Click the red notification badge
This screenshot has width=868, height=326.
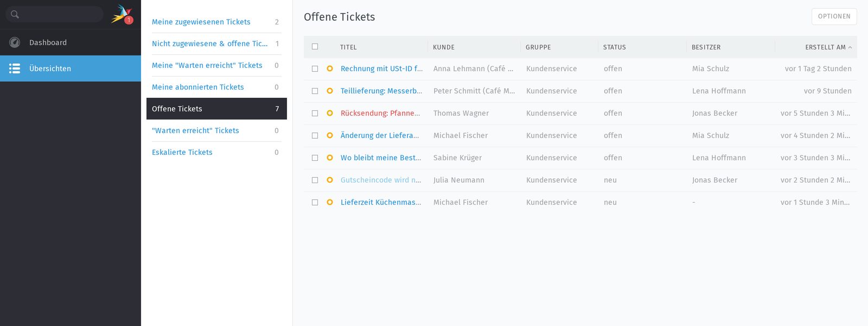click(x=129, y=20)
